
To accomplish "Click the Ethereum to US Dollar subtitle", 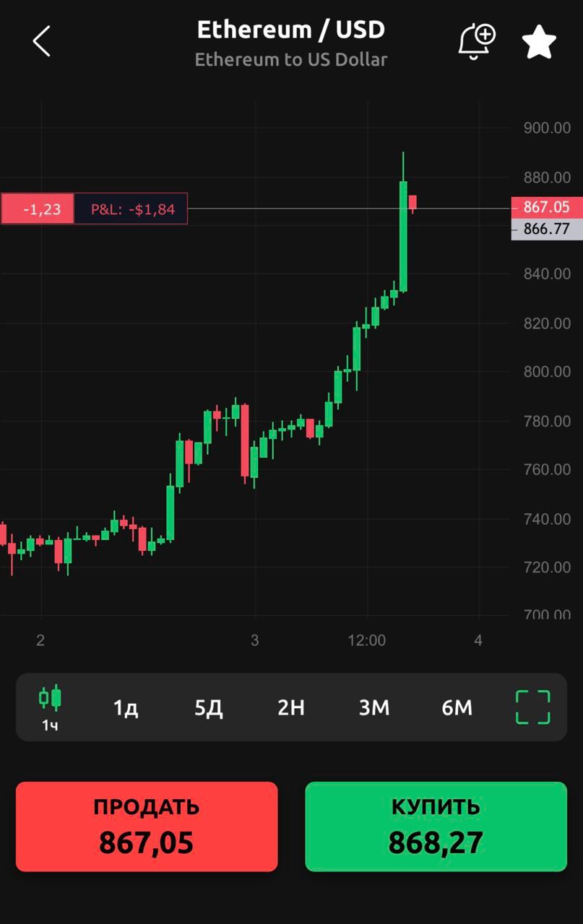I will pyautogui.click(x=291, y=60).
